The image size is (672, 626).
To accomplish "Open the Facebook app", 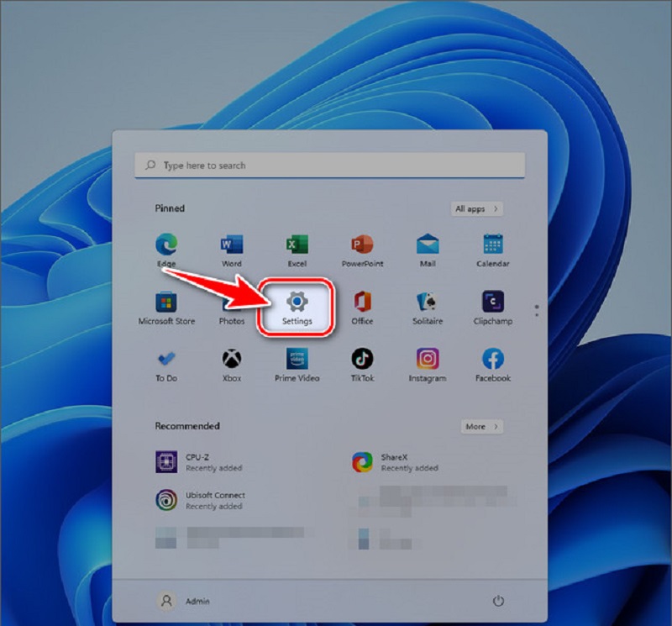I will point(493,366).
